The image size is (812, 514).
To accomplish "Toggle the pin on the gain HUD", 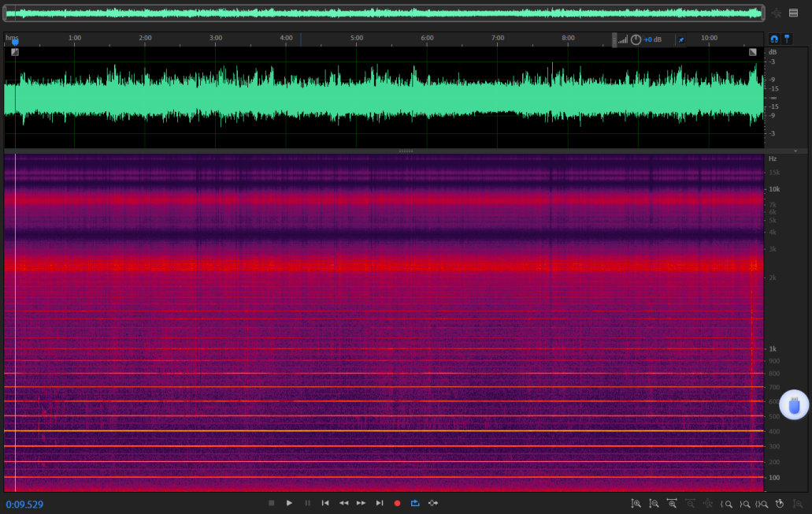I will (681, 39).
